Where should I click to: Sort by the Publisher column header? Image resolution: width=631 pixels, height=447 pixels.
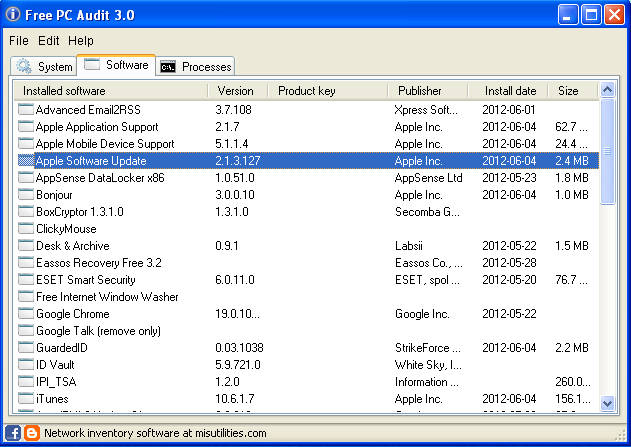pos(419,91)
